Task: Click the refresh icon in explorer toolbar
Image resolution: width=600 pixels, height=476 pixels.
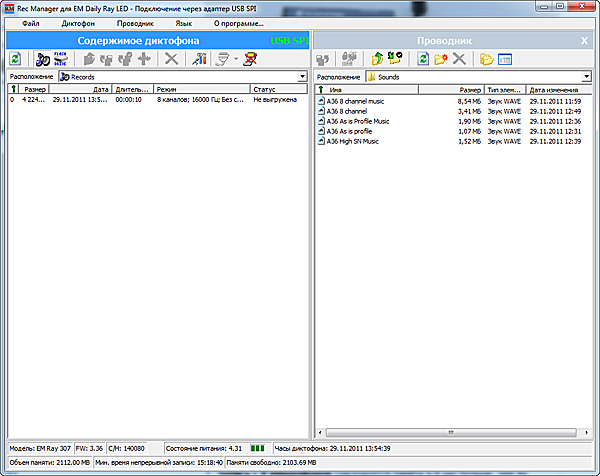Action: (x=423, y=59)
